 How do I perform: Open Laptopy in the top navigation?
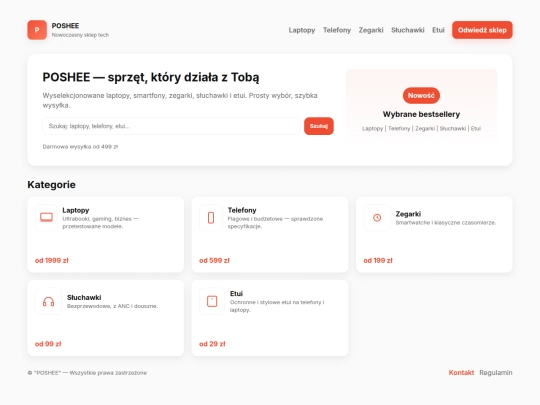(x=302, y=30)
